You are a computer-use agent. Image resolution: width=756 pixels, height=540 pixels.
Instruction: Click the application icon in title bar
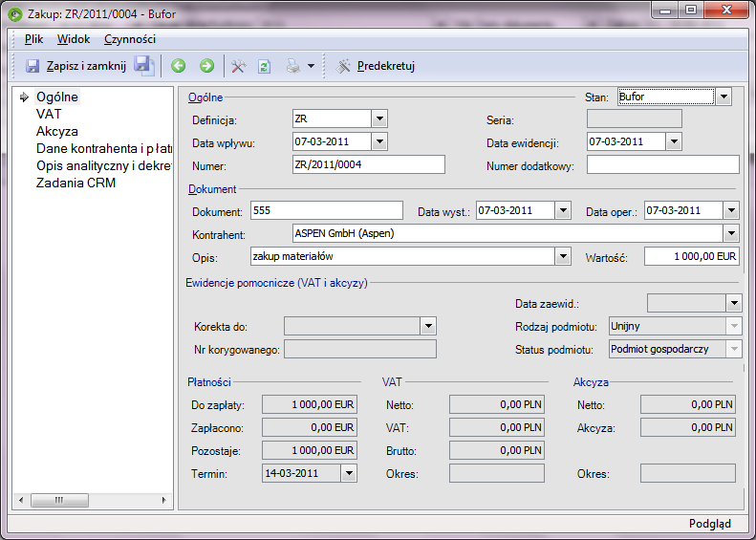click(x=15, y=14)
